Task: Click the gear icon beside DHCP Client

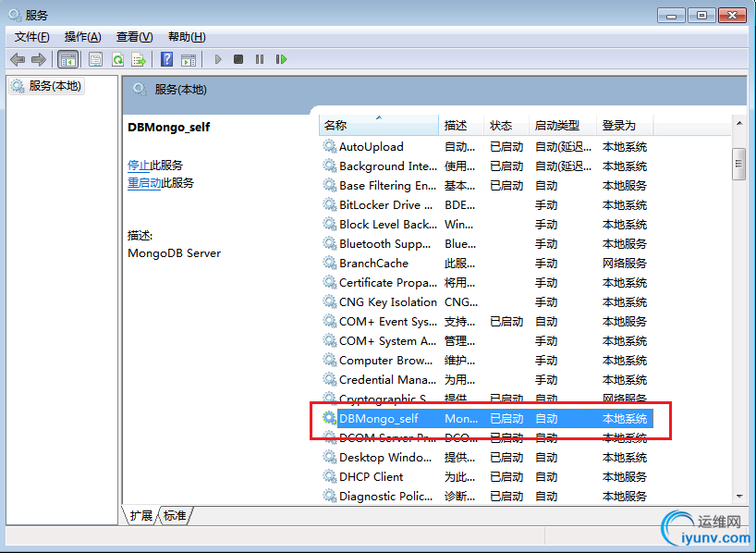Action: tap(329, 477)
